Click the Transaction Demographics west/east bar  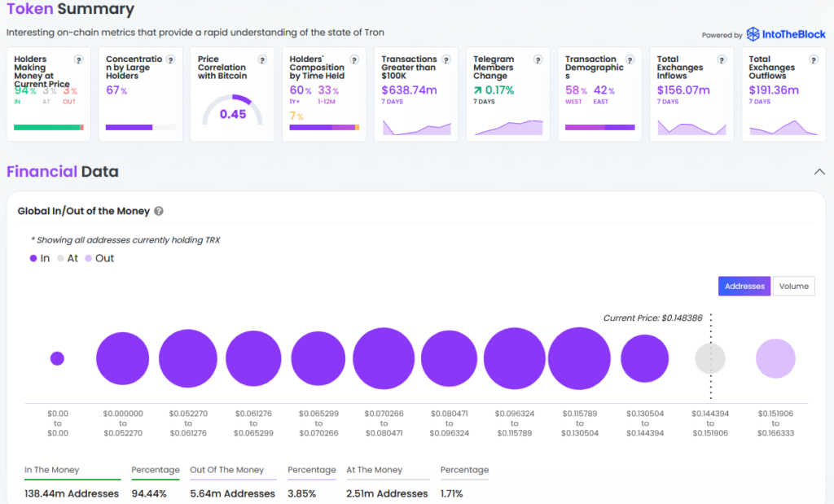pyautogui.click(x=600, y=128)
